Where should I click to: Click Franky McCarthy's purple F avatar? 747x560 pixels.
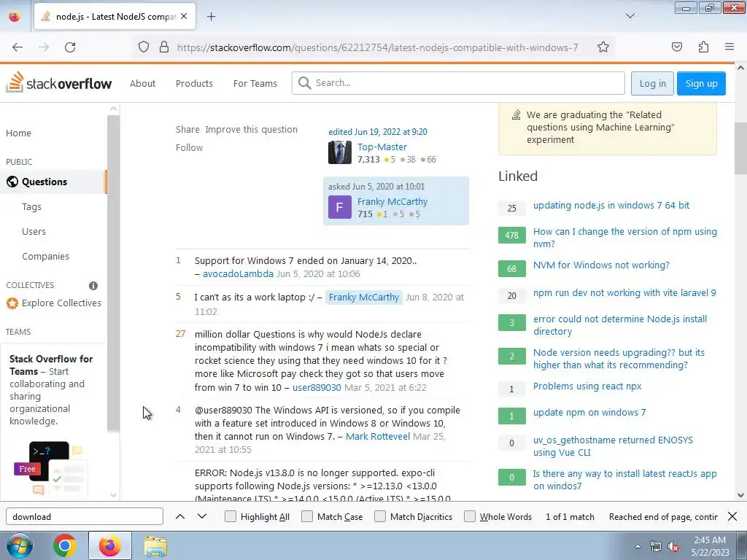tap(340, 207)
